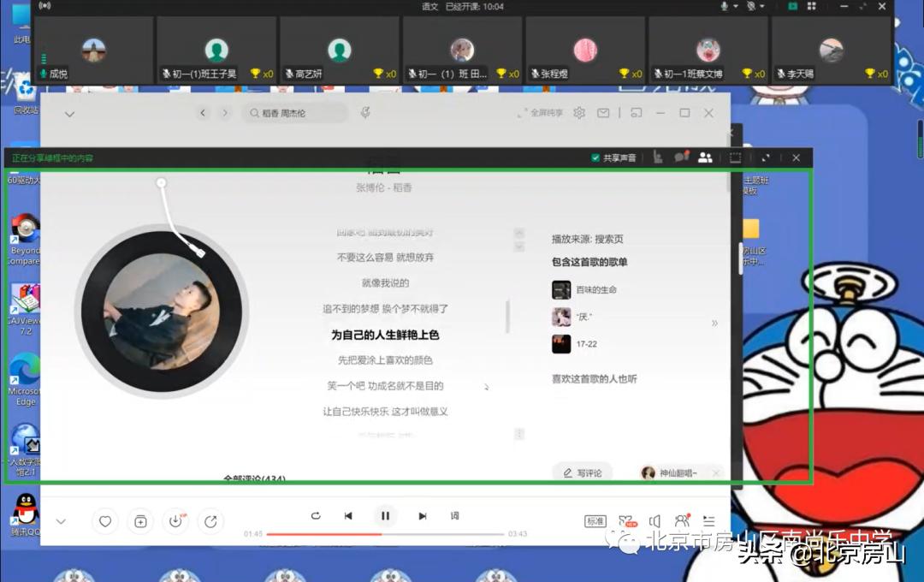Switch the loop playback mode
Image resolution: width=924 pixels, height=582 pixels.
(316, 516)
